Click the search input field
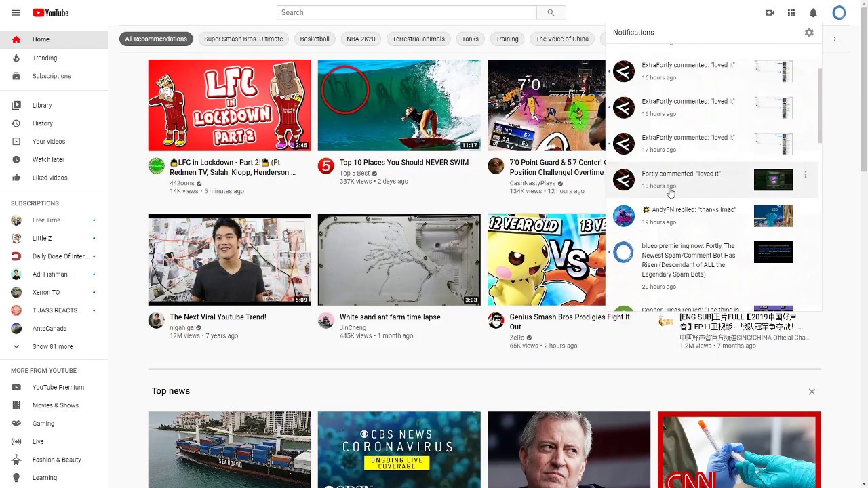Viewport: 868px width, 488px height. (406, 12)
